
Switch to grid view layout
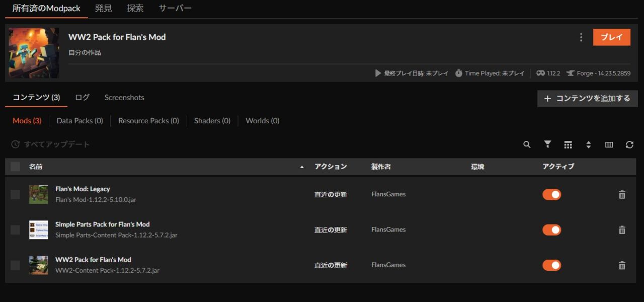tap(568, 144)
